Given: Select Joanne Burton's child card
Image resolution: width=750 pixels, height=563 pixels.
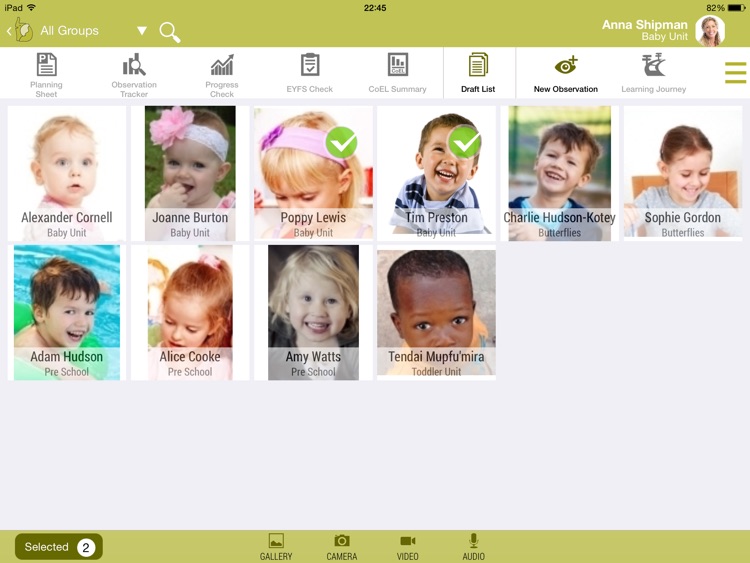Looking at the screenshot, I should tap(190, 172).
